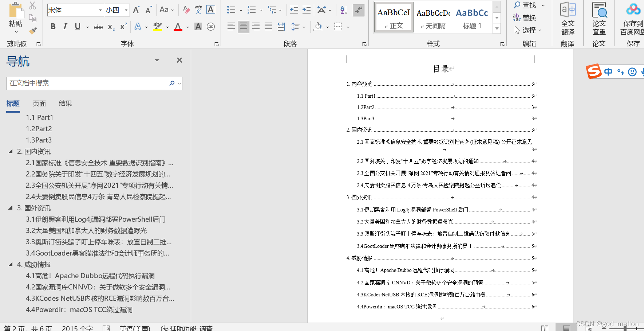
Task: Open the Change Case Aa dropdown
Action: click(x=166, y=10)
